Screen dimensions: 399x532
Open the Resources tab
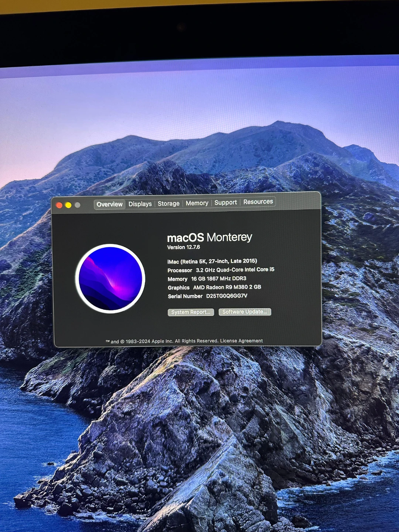click(258, 202)
